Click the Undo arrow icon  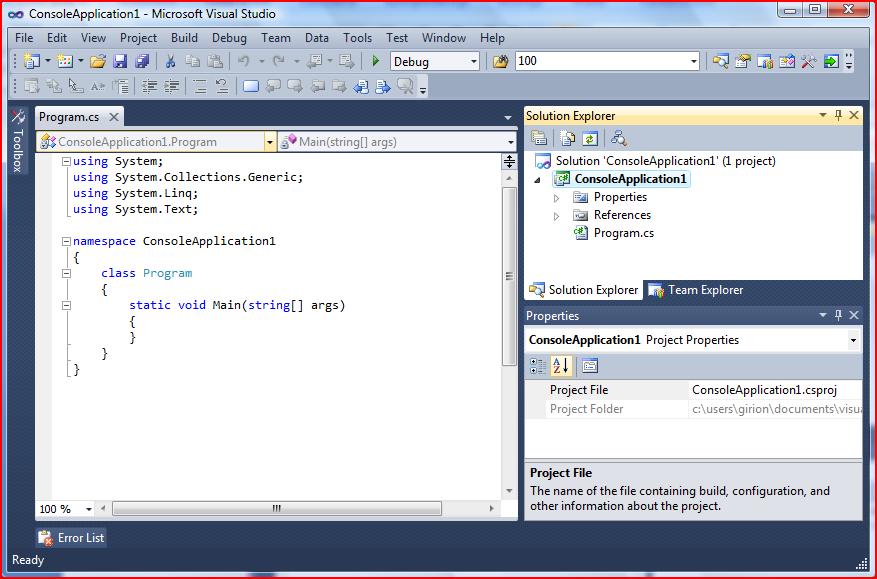coord(243,61)
